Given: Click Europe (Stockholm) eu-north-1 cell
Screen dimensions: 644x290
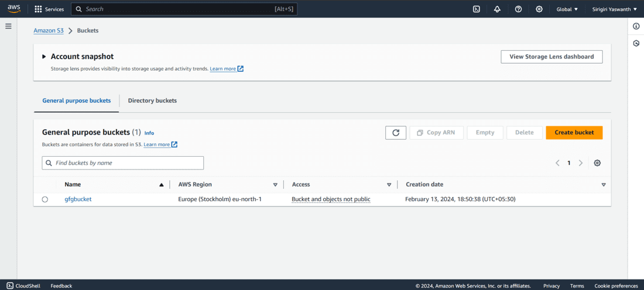Looking at the screenshot, I should click(x=220, y=199).
